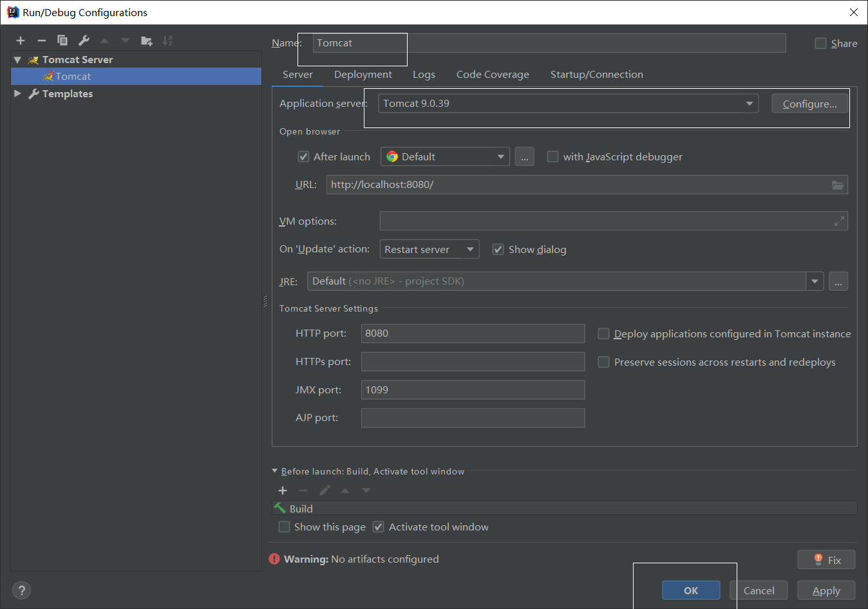Click the red warning icon beside No artifacts configured
Viewport: 868px width, 609px height.
pyautogui.click(x=274, y=559)
